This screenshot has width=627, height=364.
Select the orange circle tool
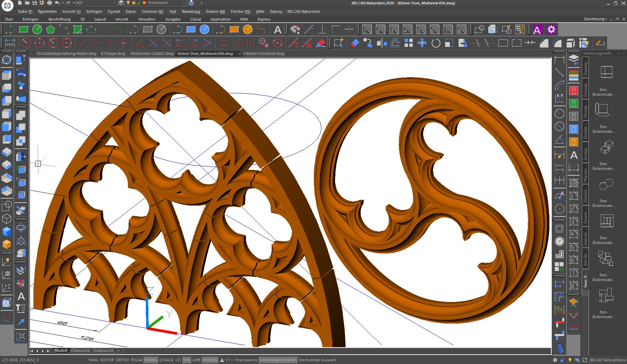pyautogui.click(x=248, y=30)
